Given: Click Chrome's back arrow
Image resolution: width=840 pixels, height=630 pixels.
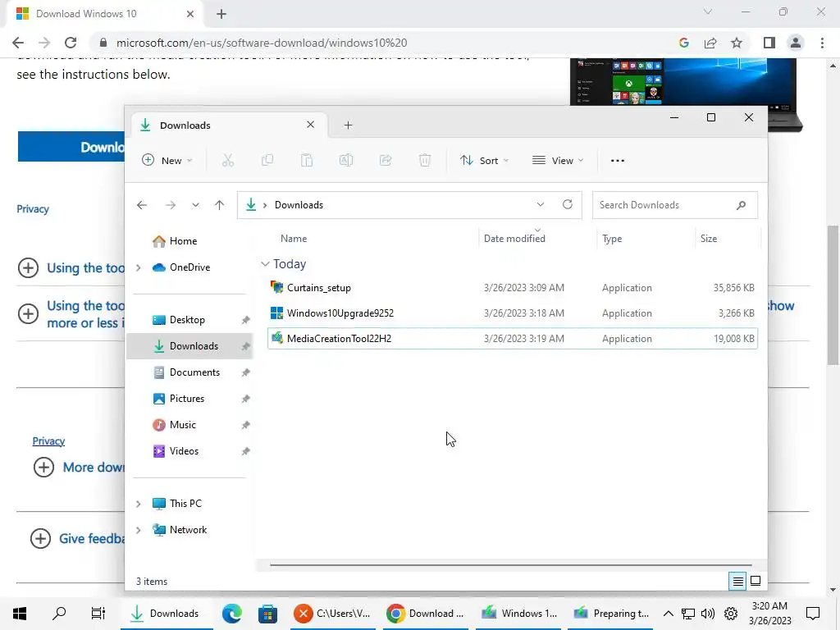Looking at the screenshot, I should [18, 43].
